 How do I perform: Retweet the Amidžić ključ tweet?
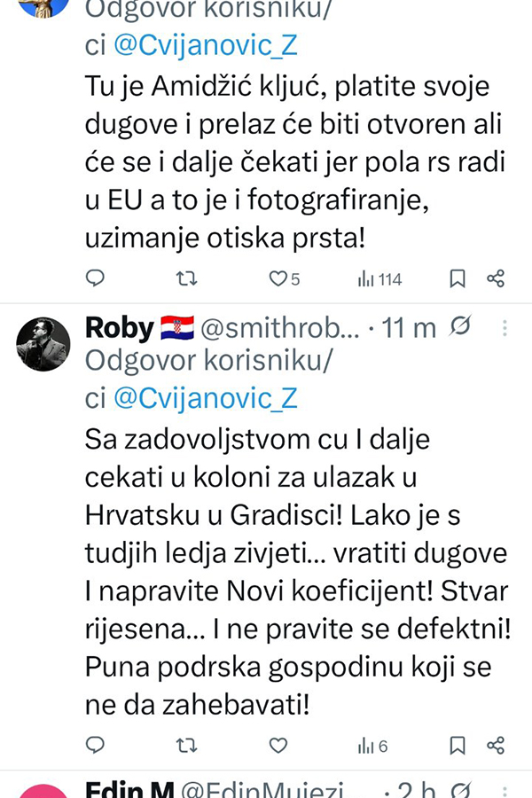(185, 279)
